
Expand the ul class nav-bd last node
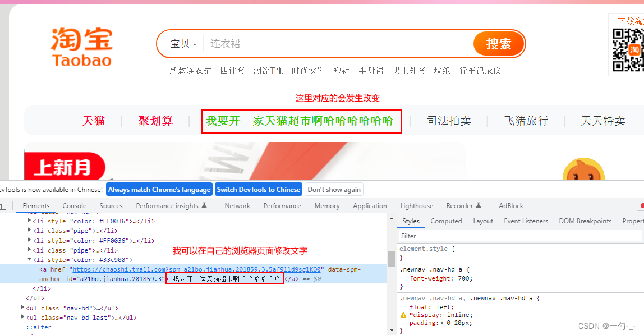point(22,317)
